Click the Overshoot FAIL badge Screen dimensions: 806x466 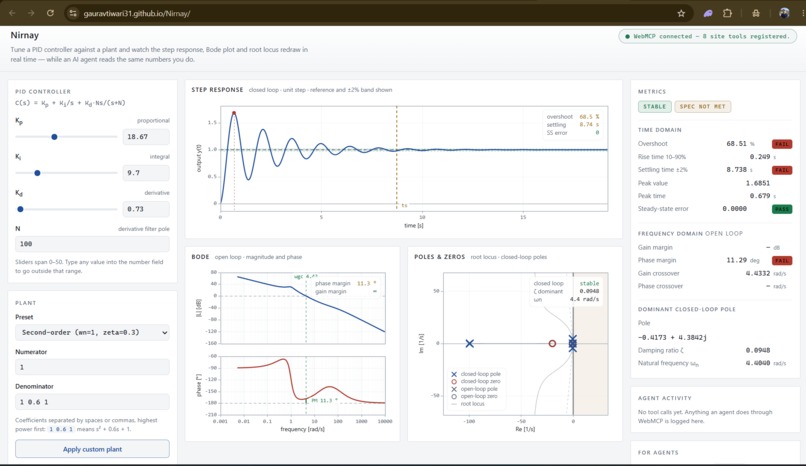pos(782,144)
